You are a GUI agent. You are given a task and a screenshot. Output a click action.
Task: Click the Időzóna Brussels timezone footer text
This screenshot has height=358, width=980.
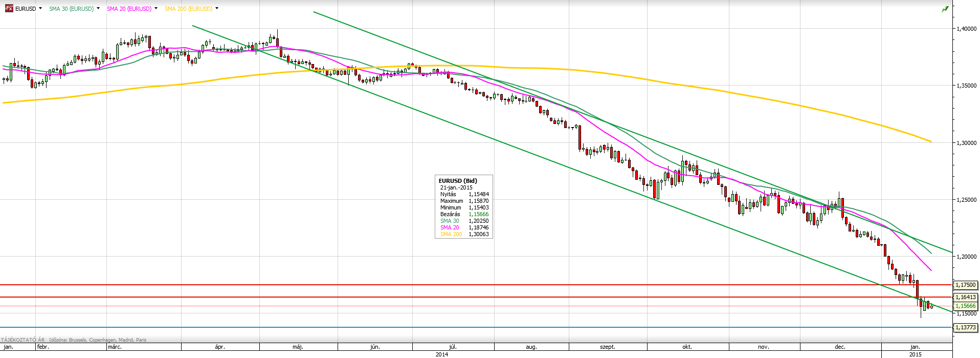[98, 340]
